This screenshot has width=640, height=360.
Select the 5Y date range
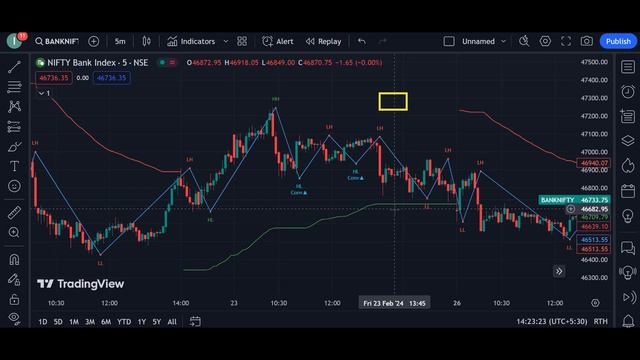[157, 322]
